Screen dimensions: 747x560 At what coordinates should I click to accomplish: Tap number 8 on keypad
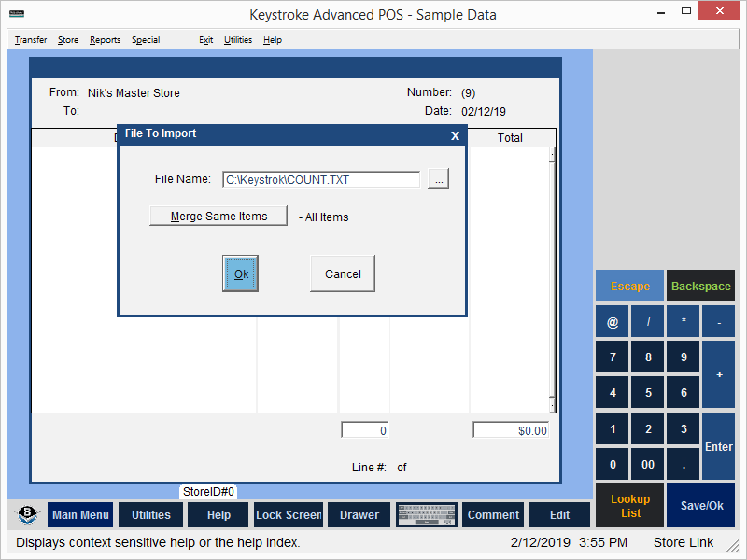648,357
